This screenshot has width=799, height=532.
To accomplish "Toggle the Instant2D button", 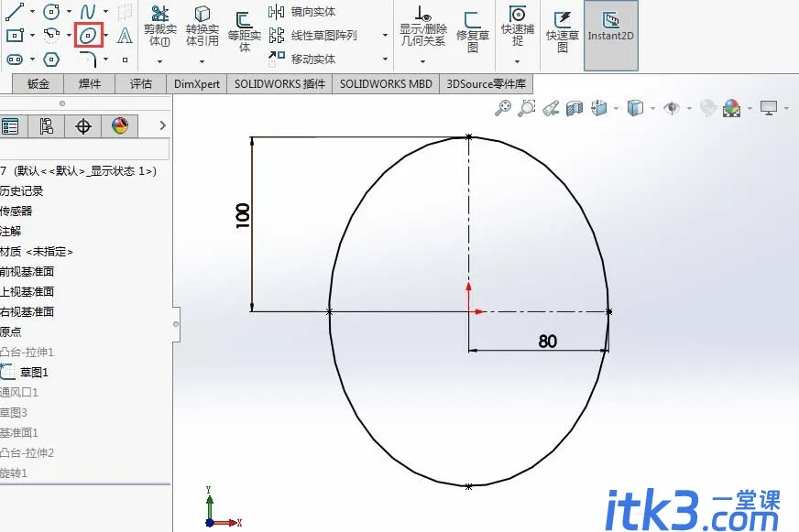I will pyautogui.click(x=610, y=35).
